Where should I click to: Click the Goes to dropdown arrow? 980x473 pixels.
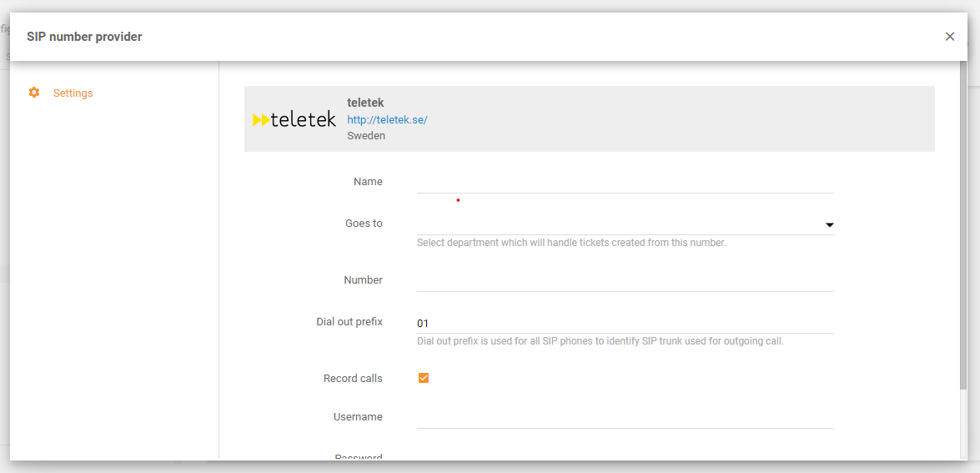click(x=829, y=224)
